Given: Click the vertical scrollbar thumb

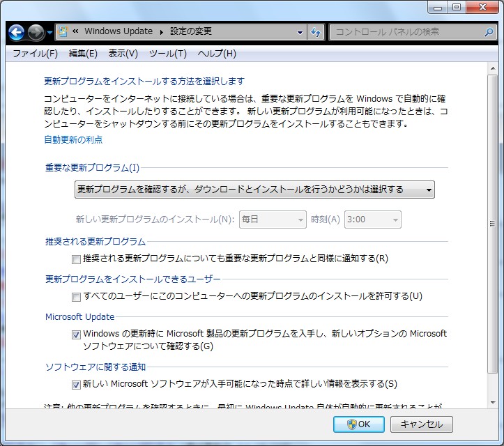Looking at the screenshot, I should coord(492,224).
